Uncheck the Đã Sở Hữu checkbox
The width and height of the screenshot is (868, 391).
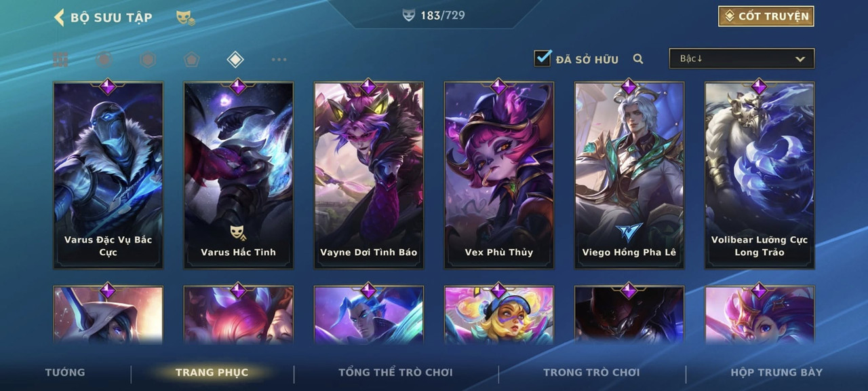click(x=542, y=58)
